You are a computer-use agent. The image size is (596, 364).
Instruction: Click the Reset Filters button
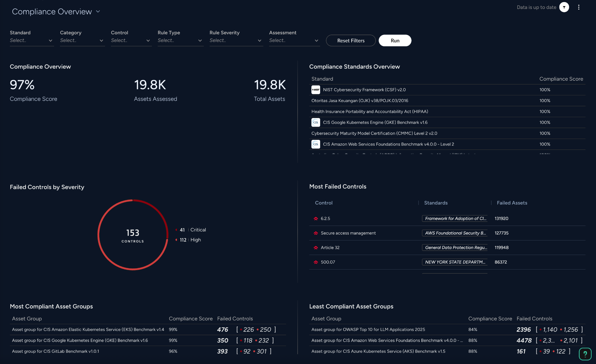point(351,41)
